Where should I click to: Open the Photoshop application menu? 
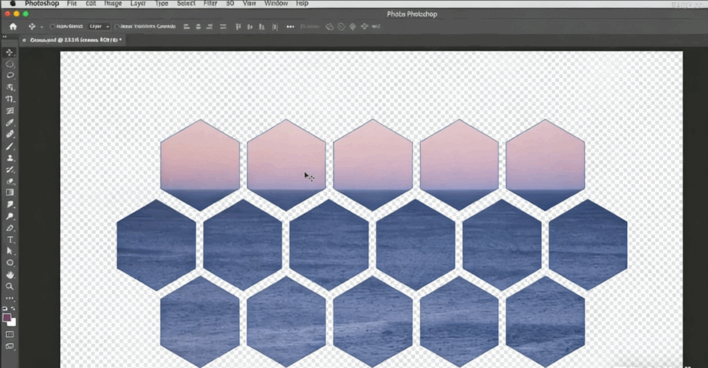coord(42,3)
